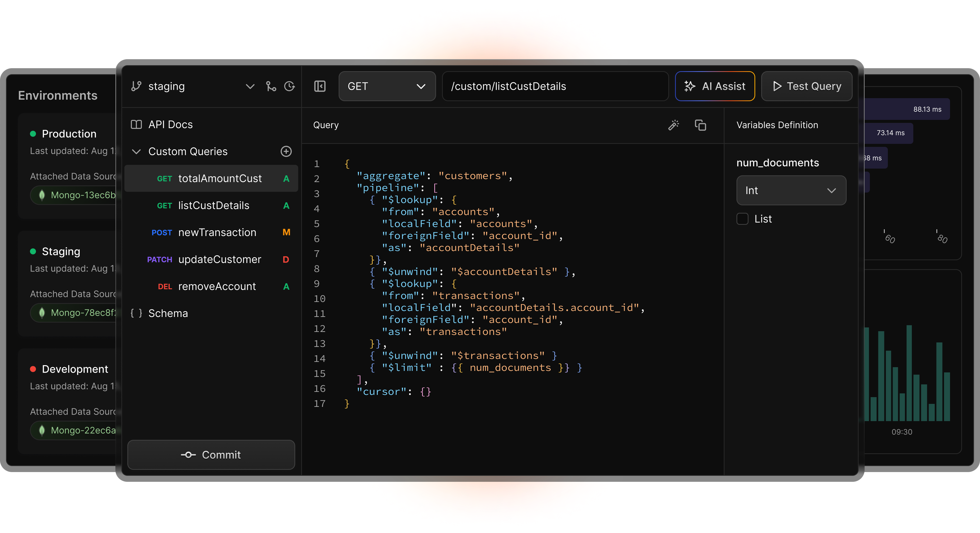Click the AI Assist sparkle icon
This screenshot has height=533, width=980.
coord(690,86)
